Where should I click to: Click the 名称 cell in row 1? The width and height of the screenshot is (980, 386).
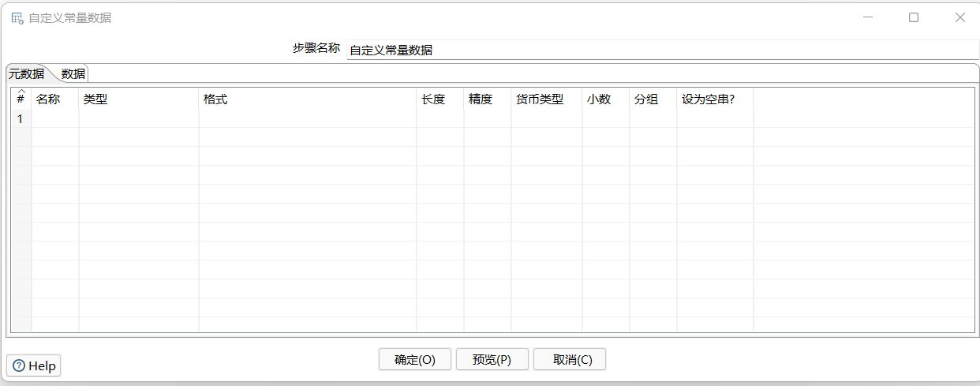click(55, 119)
